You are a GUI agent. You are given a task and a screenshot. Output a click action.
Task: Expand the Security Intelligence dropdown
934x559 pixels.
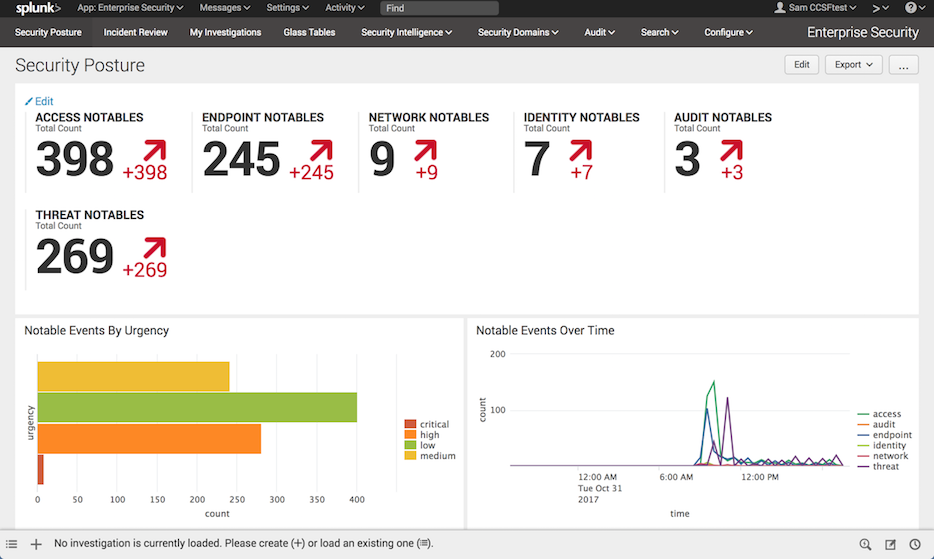[407, 32]
